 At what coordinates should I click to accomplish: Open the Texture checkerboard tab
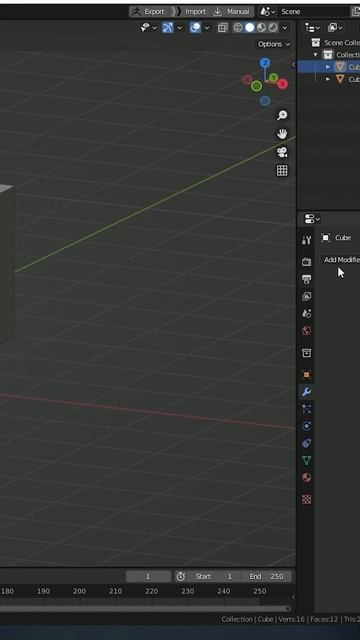[x=307, y=499]
